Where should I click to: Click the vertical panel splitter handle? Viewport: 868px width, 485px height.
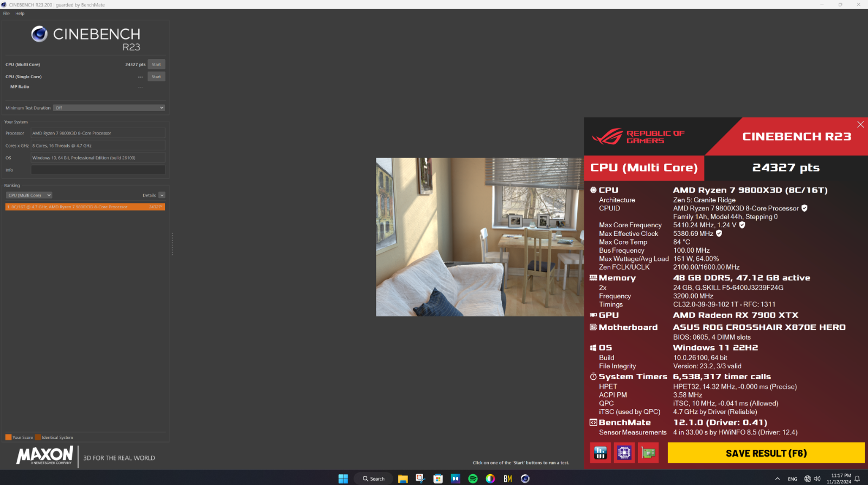coord(173,244)
